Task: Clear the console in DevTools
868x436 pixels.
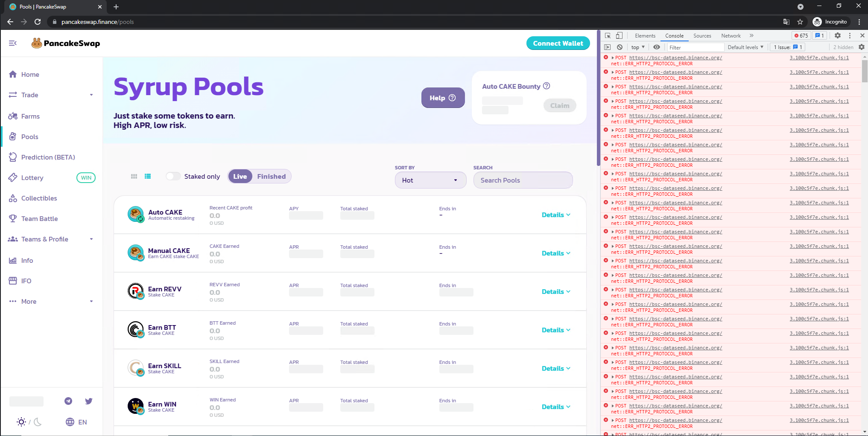Action: tap(619, 47)
